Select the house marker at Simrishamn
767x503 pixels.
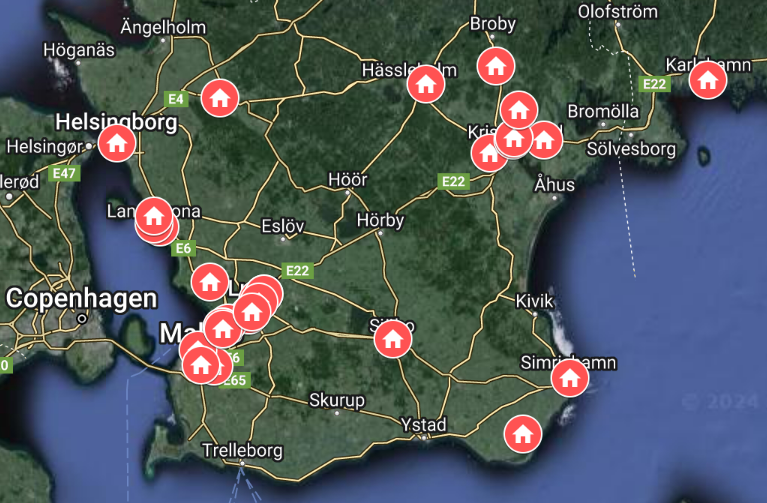point(569,378)
